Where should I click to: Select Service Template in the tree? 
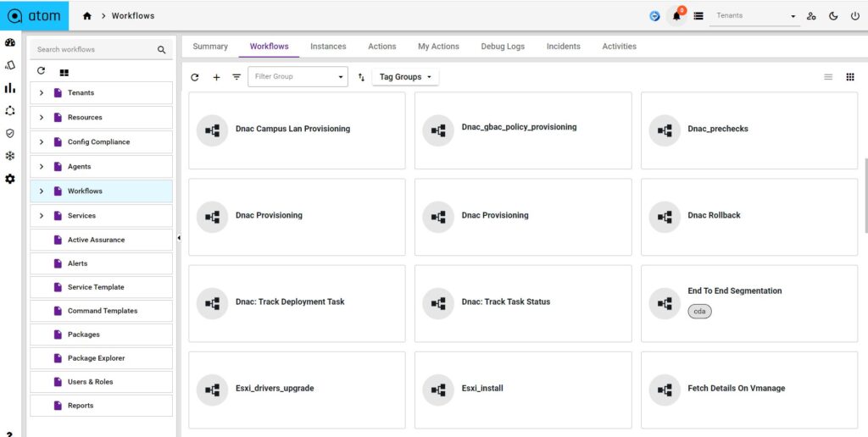(x=102, y=288)
